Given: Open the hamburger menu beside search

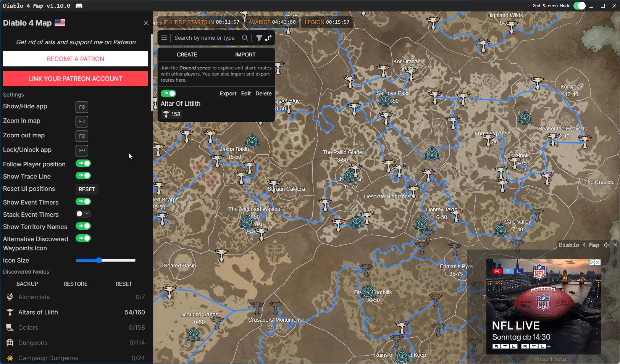Looking at the screenshot, I should [164, 38].
